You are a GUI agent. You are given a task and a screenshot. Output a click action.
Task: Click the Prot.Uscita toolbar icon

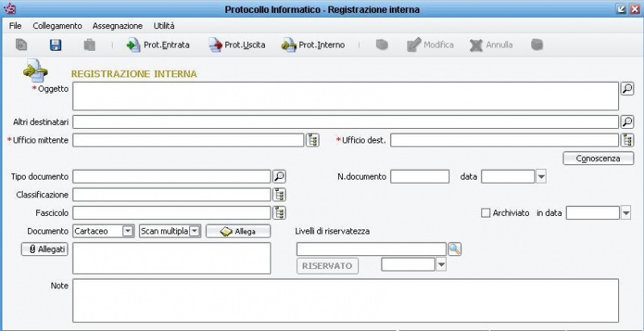pyautogui.click(x=215, y=45)
